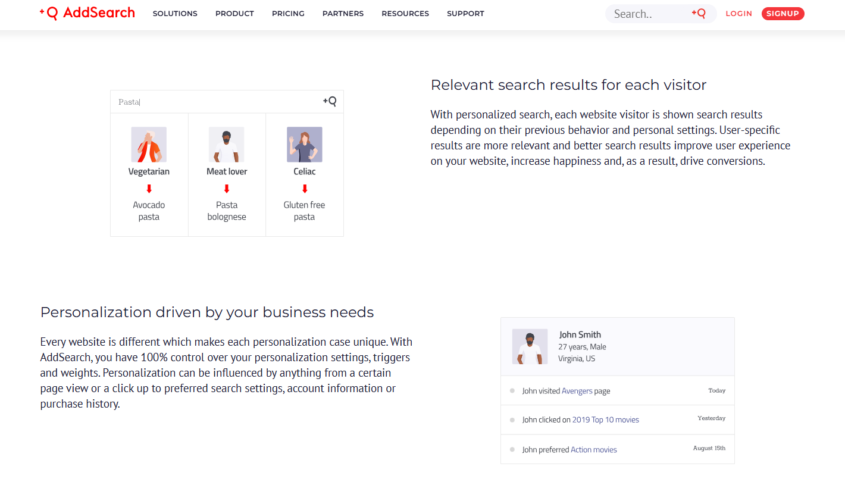
Task: Click the AddSearch logo
Action: (87, 13)
